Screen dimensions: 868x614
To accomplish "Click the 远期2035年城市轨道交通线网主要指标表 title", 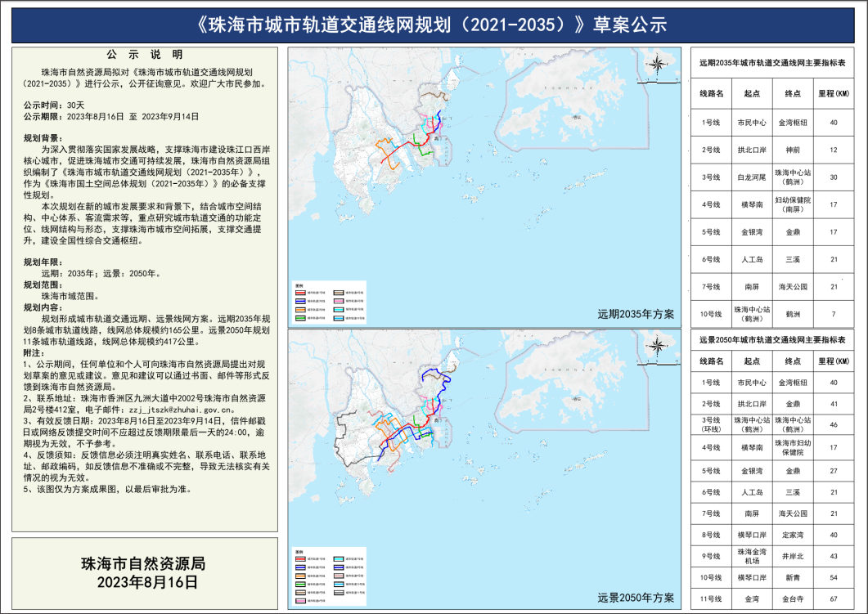I will tap(772, 63).
